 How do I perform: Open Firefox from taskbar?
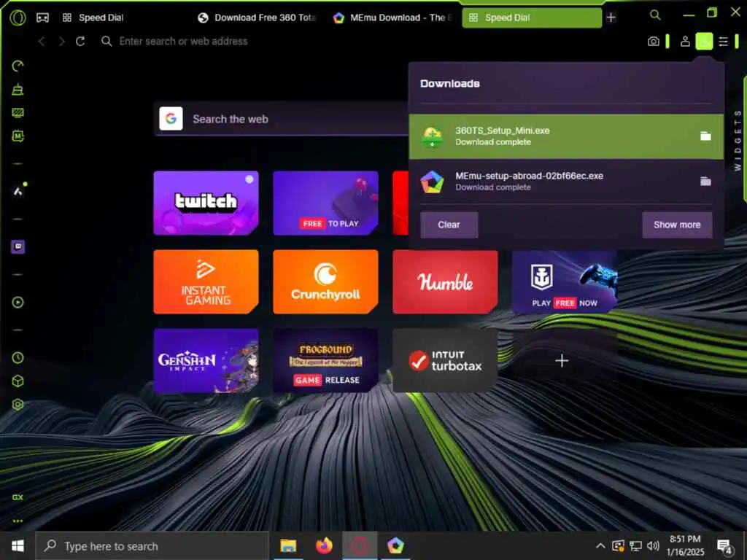coord(324,545)
